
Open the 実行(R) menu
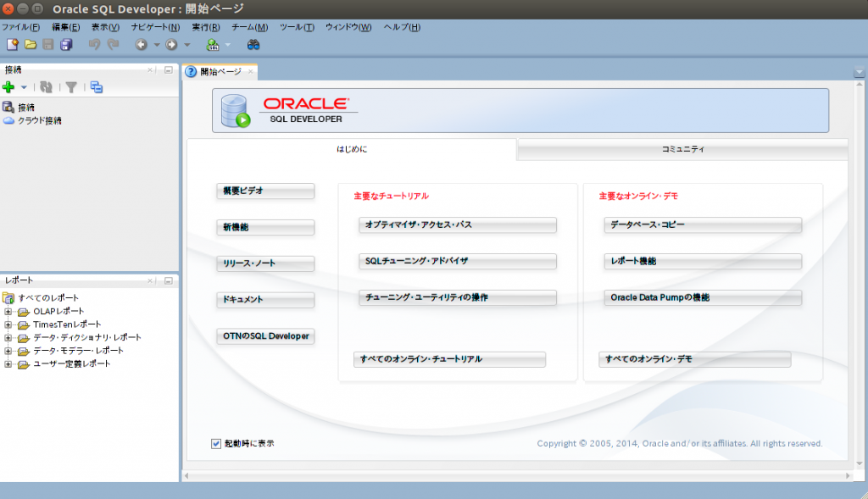(206, 27)
